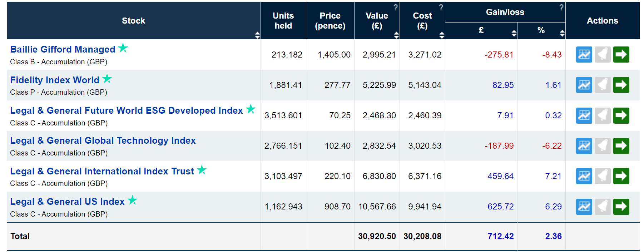Screen dimensions: 644x252
Task: Click the price value "1,405.00"
Action: tap(334, 55)
